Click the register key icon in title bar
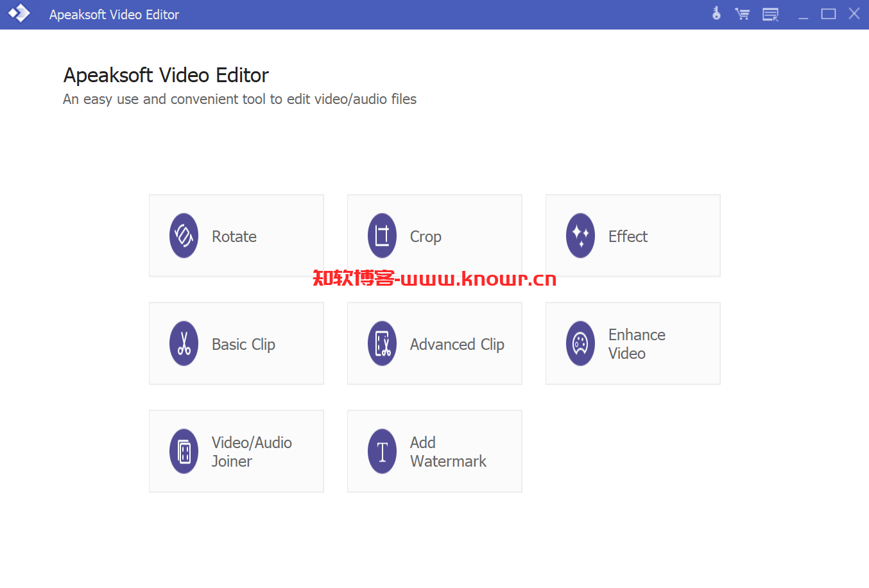 click(x=716, y=13)
